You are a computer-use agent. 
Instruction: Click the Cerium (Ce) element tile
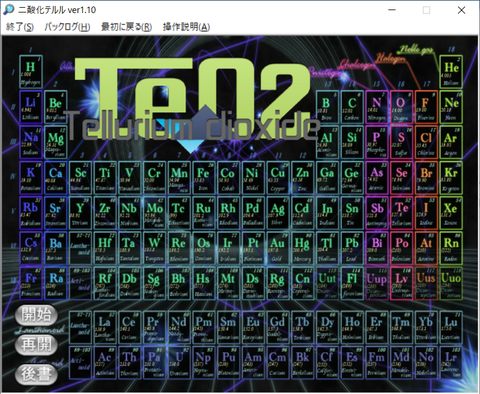130,327
